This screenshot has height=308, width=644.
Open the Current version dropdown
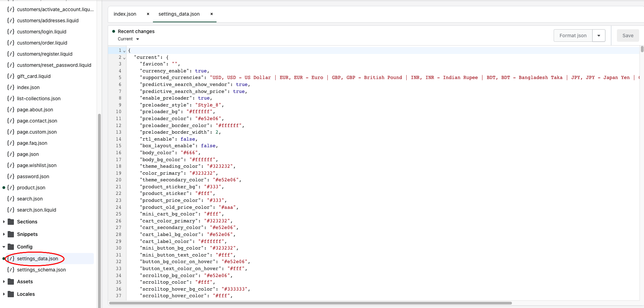(129, 39)
